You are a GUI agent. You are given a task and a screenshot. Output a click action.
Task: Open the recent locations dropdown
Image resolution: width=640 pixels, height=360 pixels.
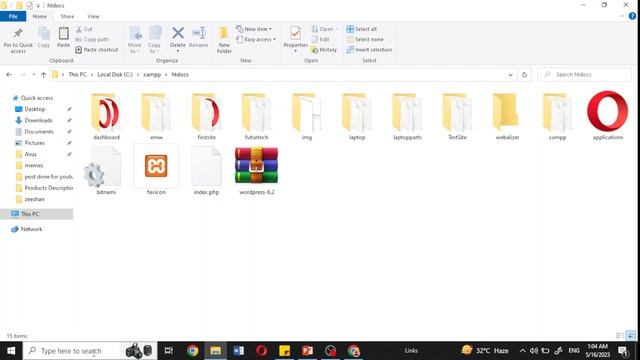click(34, 75)
